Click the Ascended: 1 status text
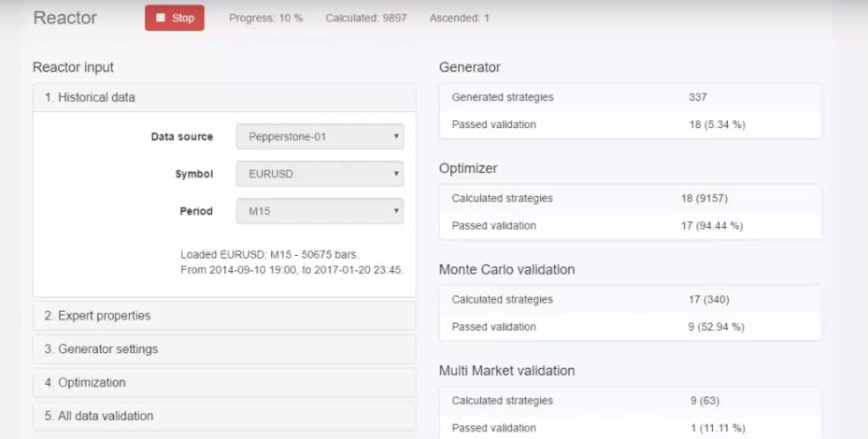 click(460, 18)
